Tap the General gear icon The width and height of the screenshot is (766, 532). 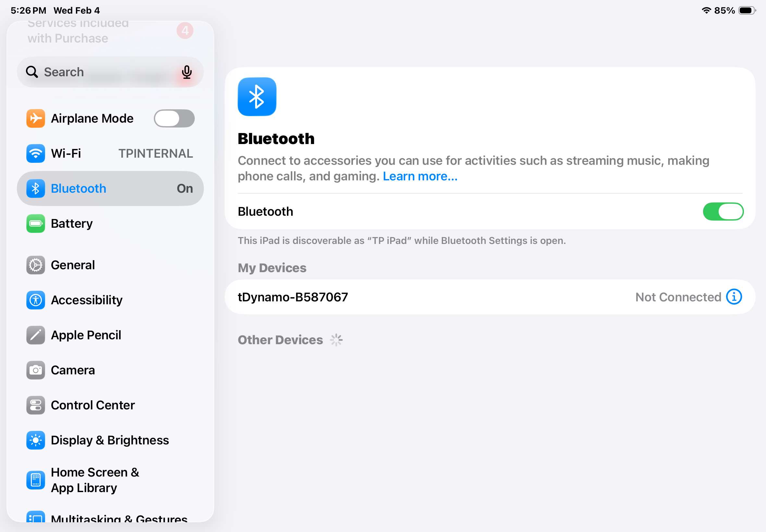pos(36,265)
